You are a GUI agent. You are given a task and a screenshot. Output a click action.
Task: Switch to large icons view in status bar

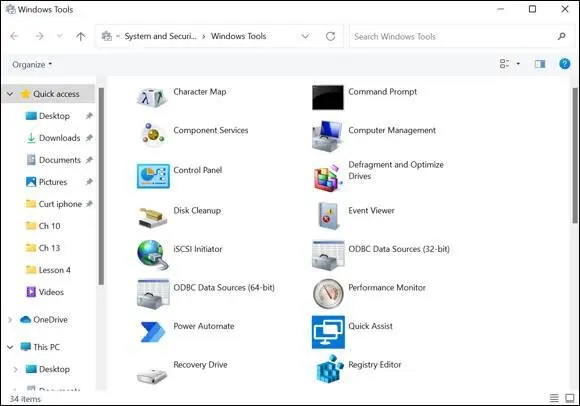570,398
